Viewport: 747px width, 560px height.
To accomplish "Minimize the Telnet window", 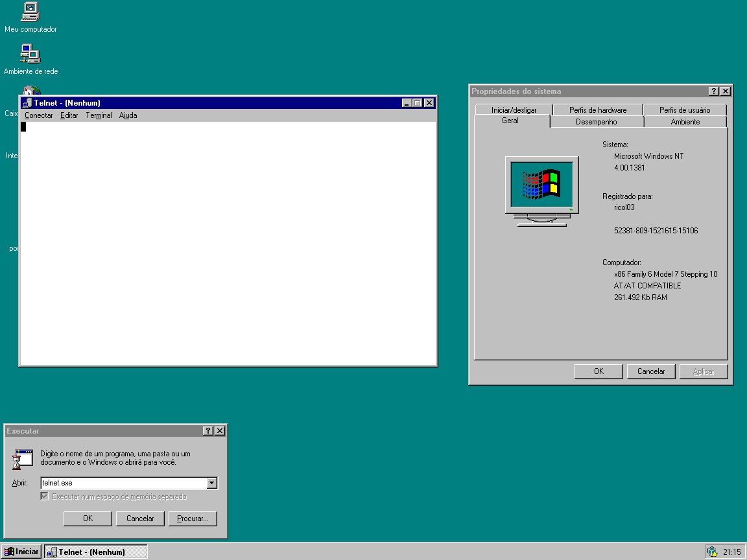I will click(x=407, y=103).
